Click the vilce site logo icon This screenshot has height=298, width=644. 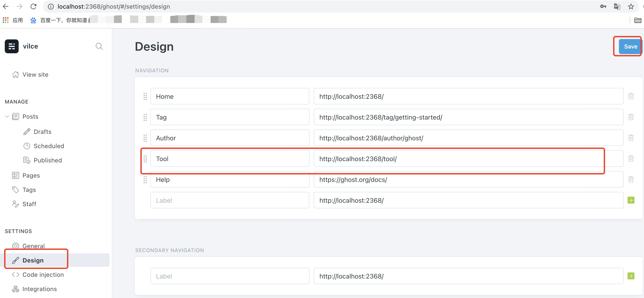[x=11, y=46]
